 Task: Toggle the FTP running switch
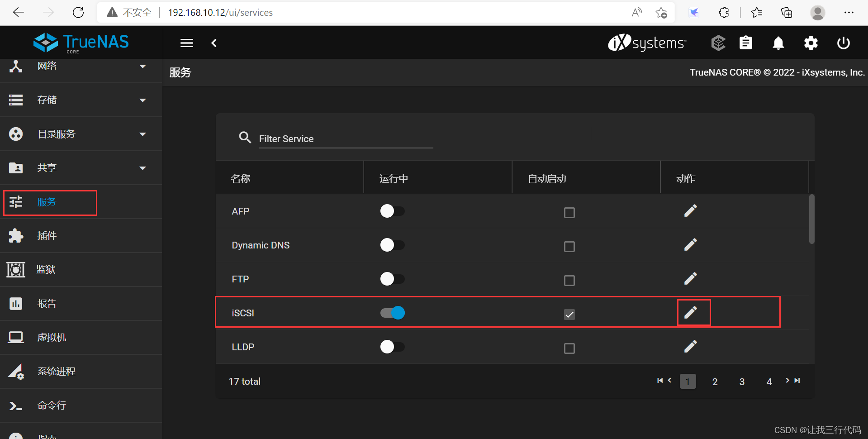coord(392,279)
